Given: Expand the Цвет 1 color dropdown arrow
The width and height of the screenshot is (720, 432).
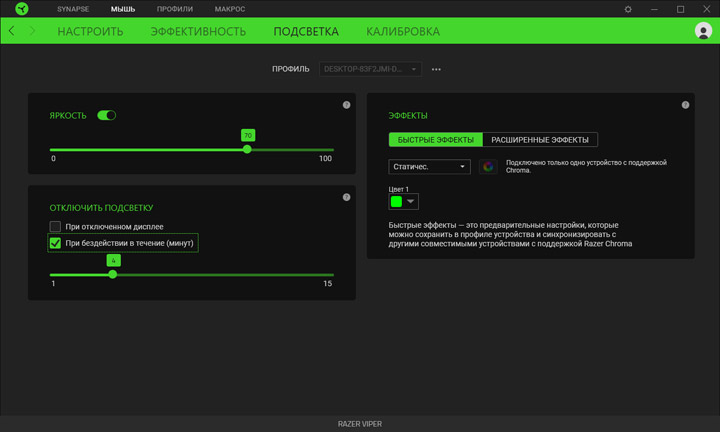Looking at the screenshot, I should coord(411,202).
